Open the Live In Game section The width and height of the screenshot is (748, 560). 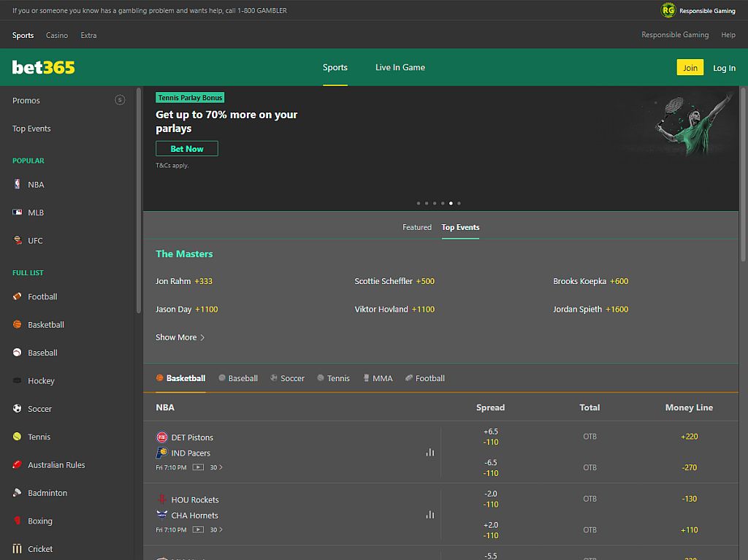[400, 67]
